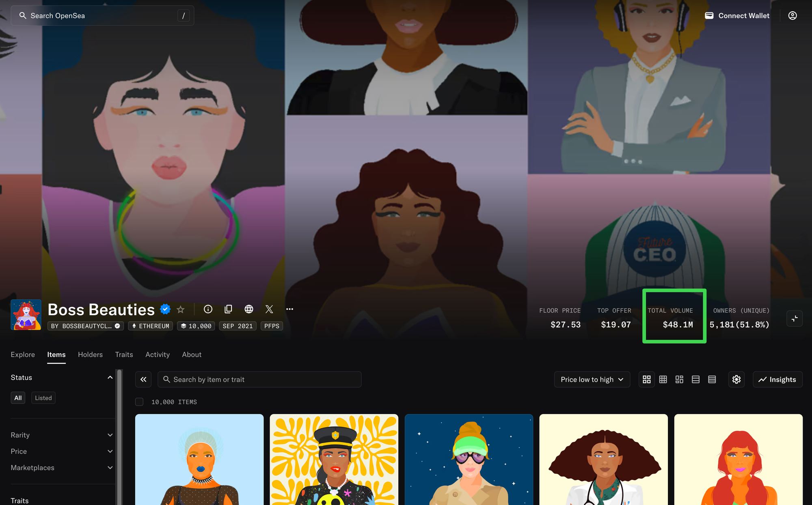Open the more options ellipsis menu

pos(289,309)
